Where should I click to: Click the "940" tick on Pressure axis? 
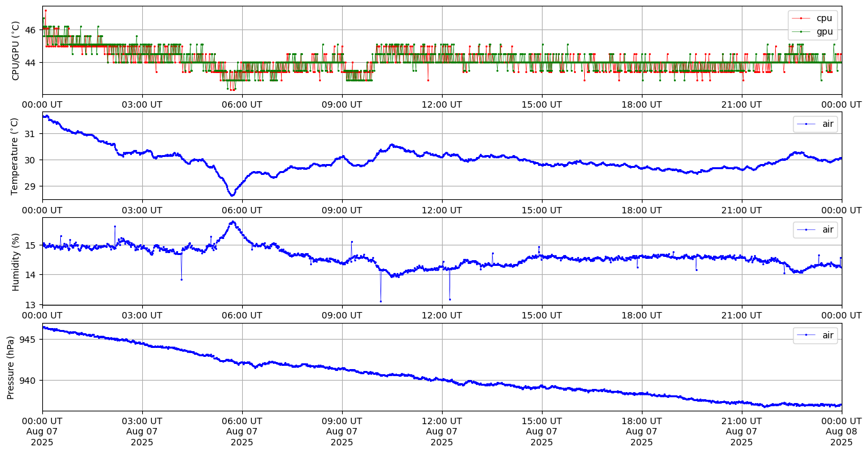click(29, 381)
